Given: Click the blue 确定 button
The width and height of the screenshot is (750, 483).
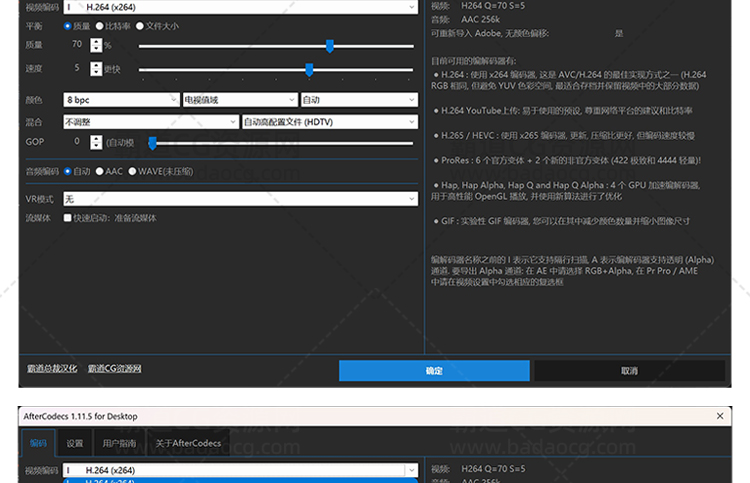Looking at the screenshot, I should tap(433, 370).
